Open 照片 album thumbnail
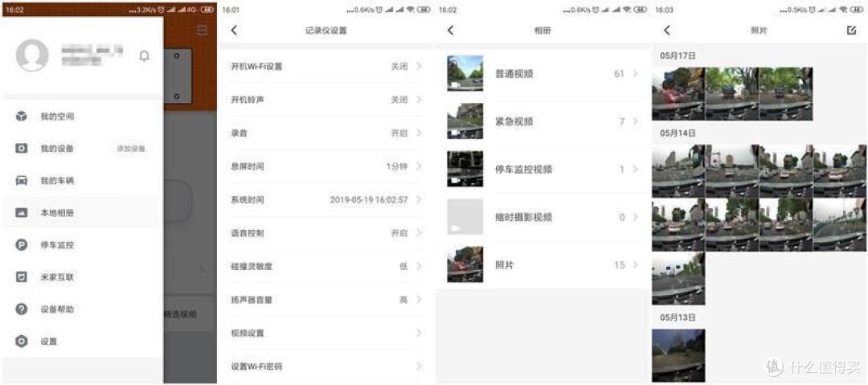The image size is (868, 385). point(465,264)
